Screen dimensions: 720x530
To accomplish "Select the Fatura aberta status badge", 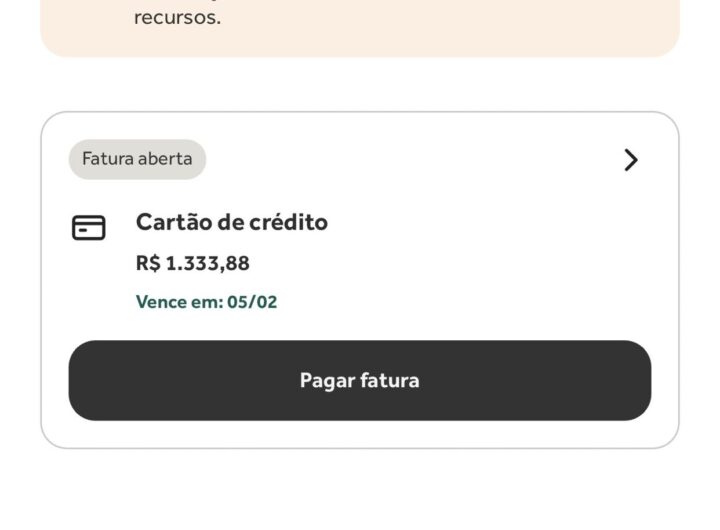I will click(137, 159).
